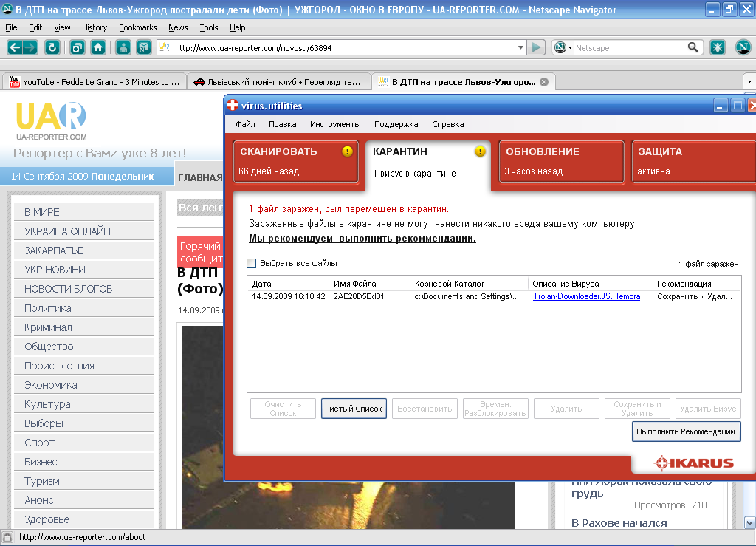Click the Мы рекомендуем выполнить рекомендации link
Screen dimensions: 756x546
click(x=362, y=238)
